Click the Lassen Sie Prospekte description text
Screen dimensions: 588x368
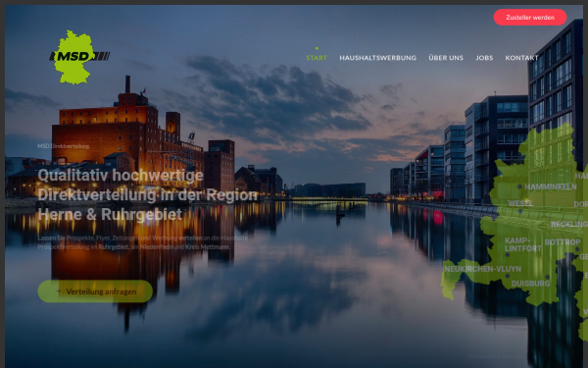(142, 242)
